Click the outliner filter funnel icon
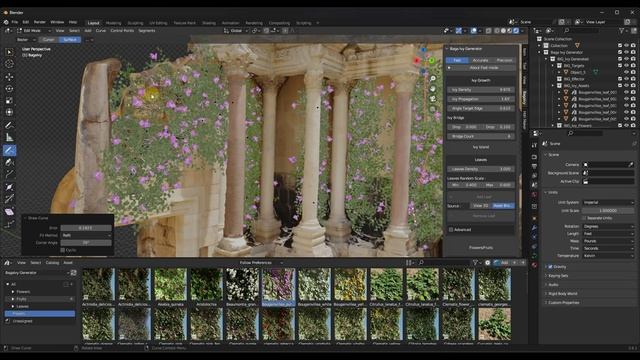This screenshot has width=640, height=360. click(622, 31)
